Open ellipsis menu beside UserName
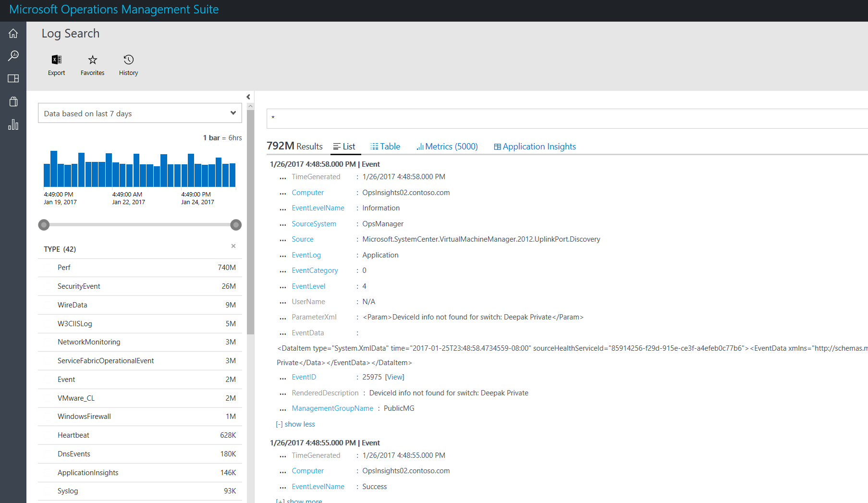Viewport: 868px width, 503px height. pos(283,303)
